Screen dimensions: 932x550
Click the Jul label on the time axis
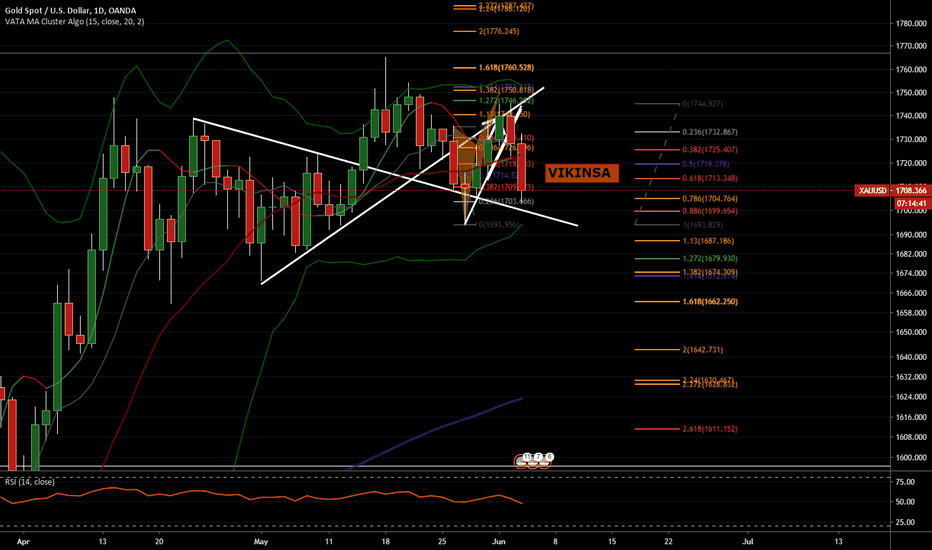(748, 542)
